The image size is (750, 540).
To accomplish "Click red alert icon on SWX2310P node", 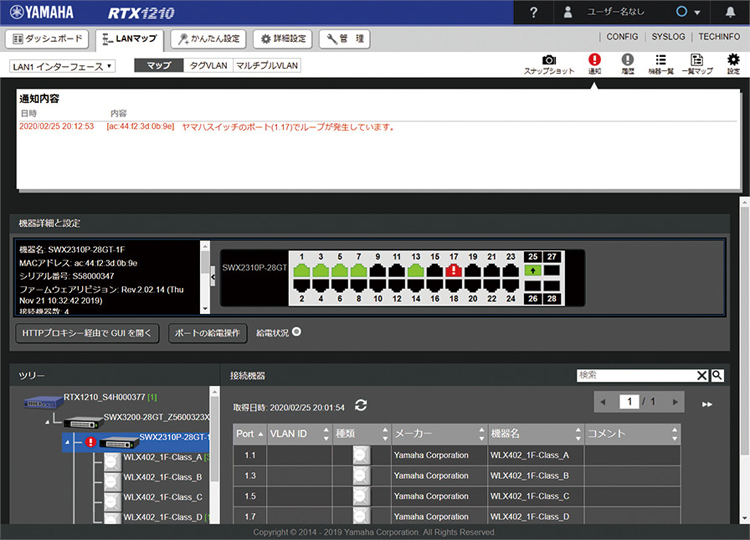I will click(x=90, y=442).
